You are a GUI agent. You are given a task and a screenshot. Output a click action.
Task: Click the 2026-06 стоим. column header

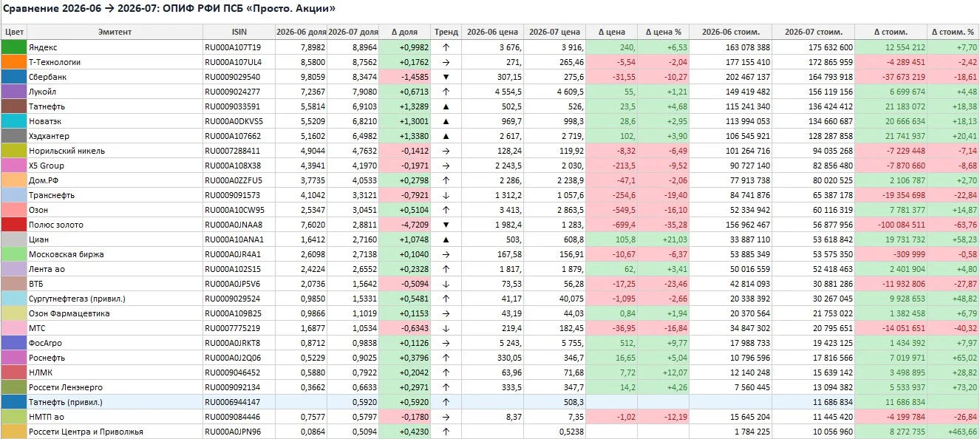(x=731, y=32)
